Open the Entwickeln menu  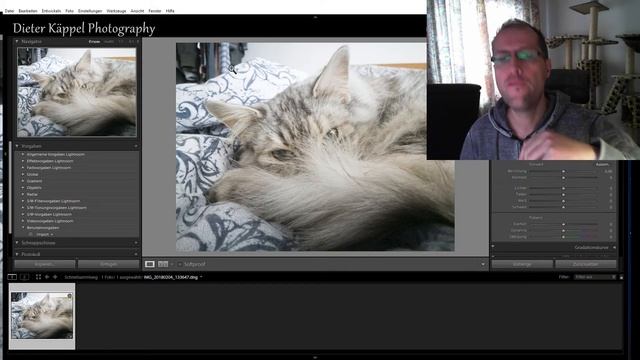click(51, 11)
